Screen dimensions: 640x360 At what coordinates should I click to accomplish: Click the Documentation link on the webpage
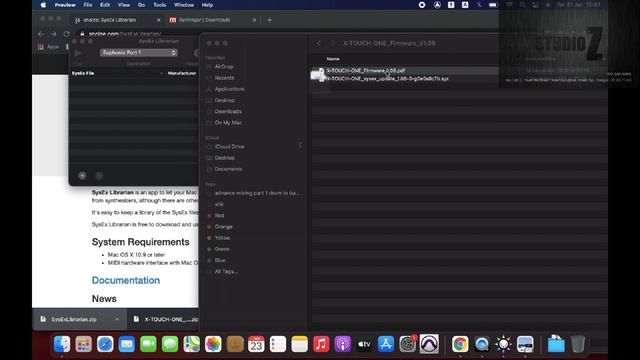coord(126,280)
